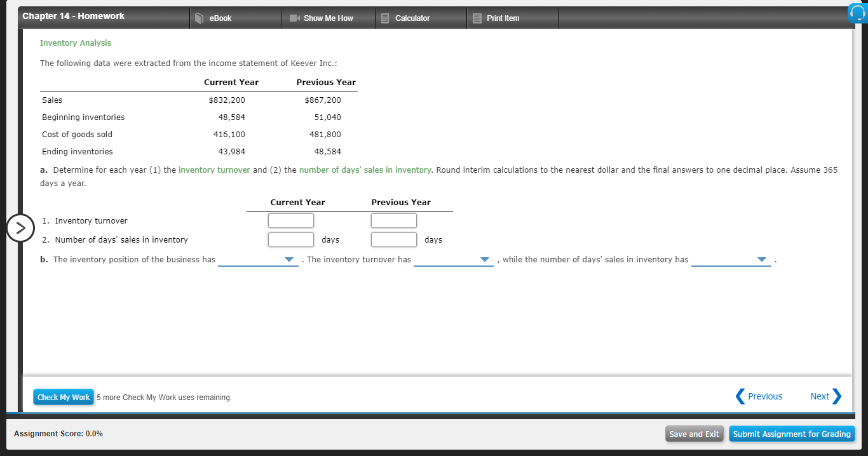Open the headset support icon
The width and height of the screenshot is (868, 456).
click(858, 13)
